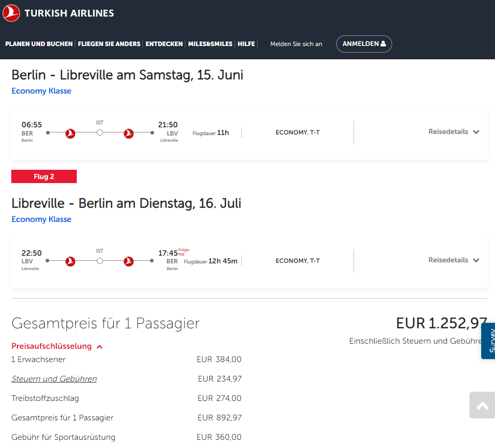Open the Entdecken menu
This screenshot has width=495, height=448.
click(164, 44)
